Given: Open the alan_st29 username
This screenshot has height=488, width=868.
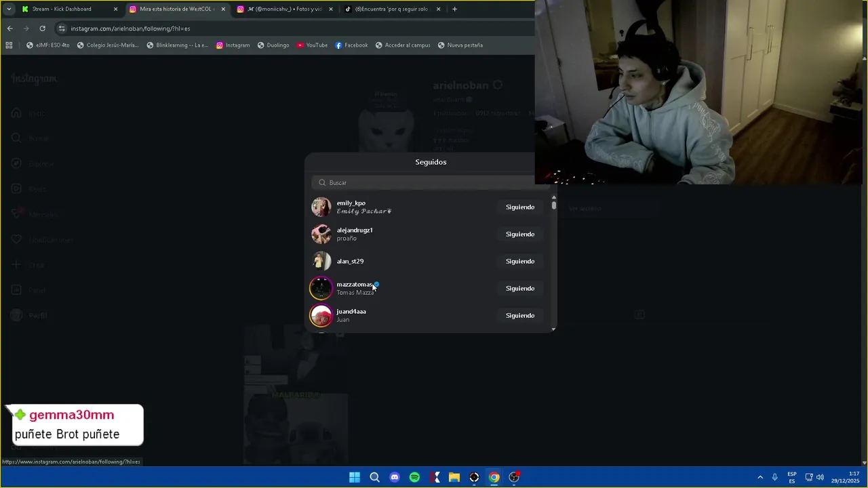Looking at the screenshot, I should click(350, 261).
